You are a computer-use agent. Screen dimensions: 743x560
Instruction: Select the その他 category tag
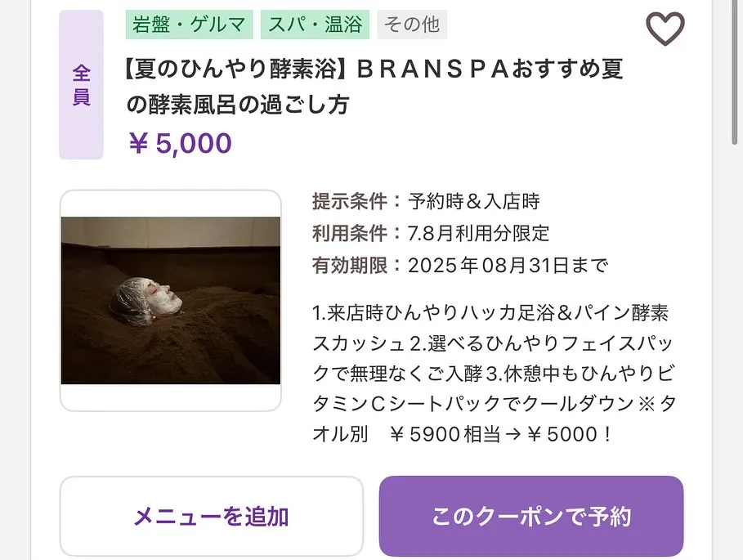412,25
